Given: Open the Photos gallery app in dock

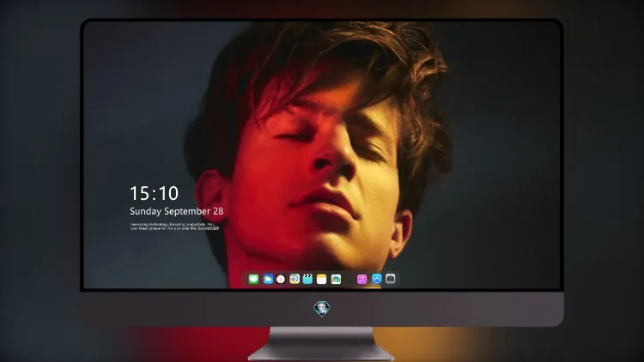Looking at the screenshot, I should click(336, 279).
